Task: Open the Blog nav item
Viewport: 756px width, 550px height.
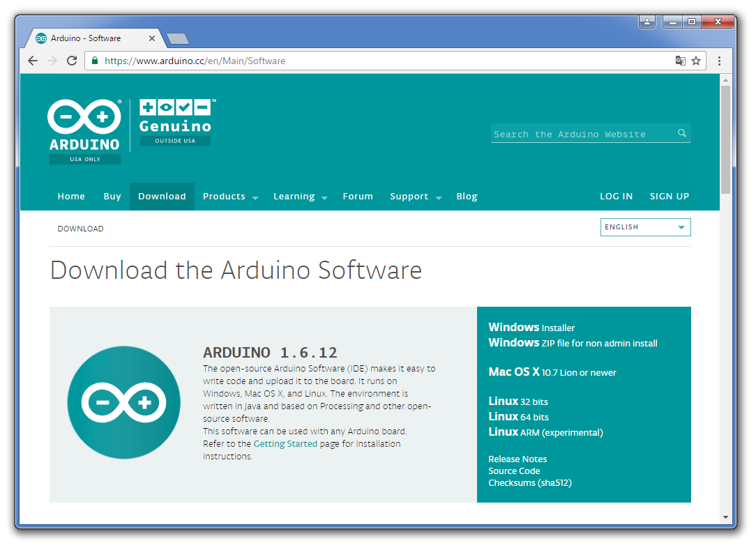Action: 467,196
